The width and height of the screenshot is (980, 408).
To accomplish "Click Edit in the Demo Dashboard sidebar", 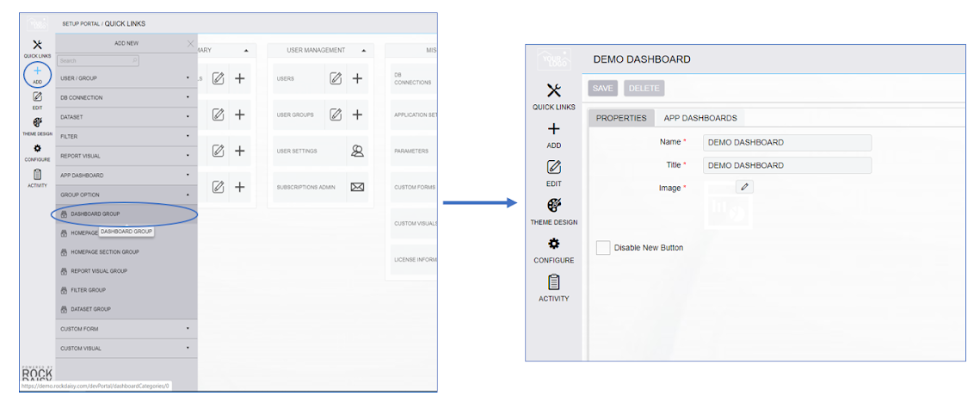I will pos(554,173).
